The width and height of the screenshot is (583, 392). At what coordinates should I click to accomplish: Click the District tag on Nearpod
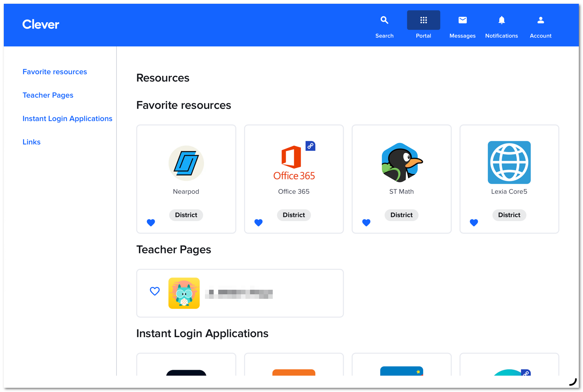[186, 215]
